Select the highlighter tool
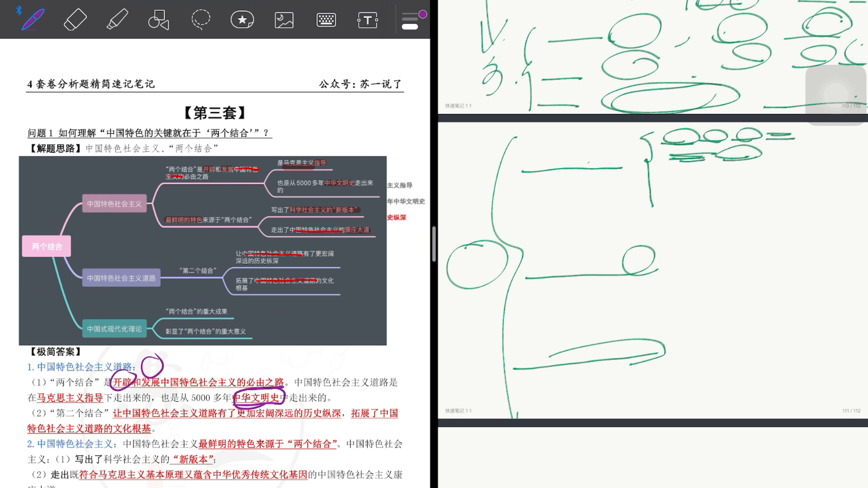868x488 pixels. pyautogui.click(x=117, y=19)
